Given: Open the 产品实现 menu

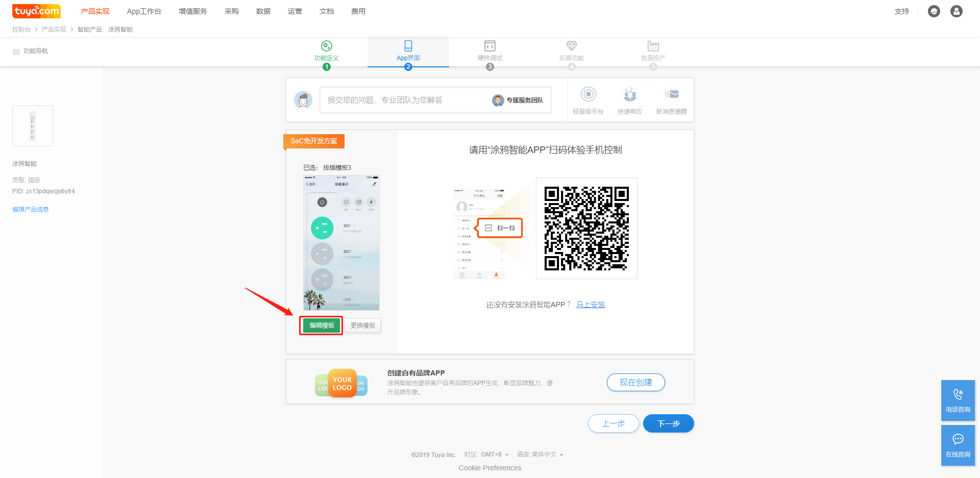Looking at the screenshot, I should [x=95, y=11].
